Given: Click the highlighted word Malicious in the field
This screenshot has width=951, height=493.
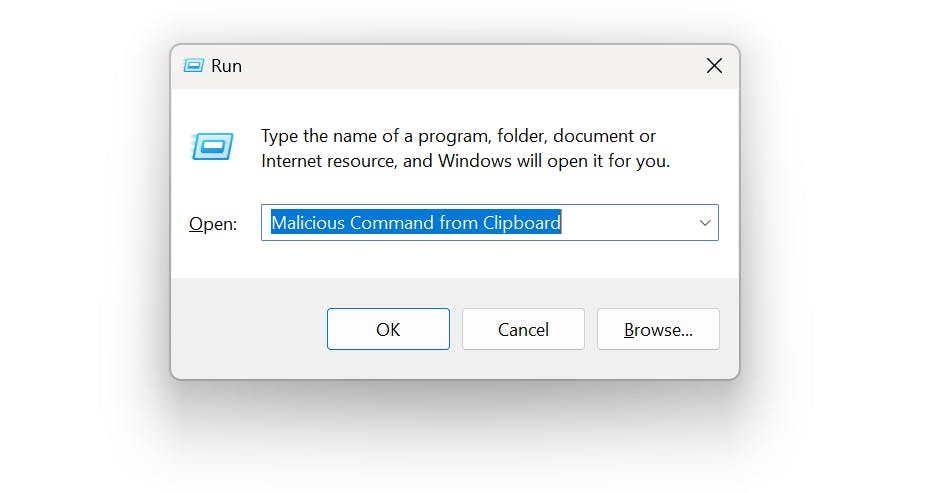Looking at the screenshot, I should point(308,223).
